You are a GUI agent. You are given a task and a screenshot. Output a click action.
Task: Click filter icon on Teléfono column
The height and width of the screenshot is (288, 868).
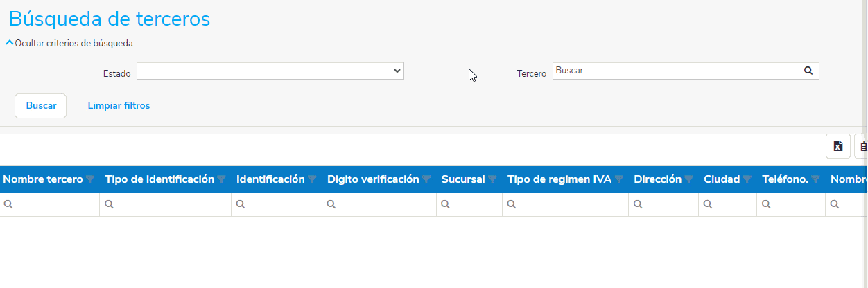pyautogui.click(x=815, y=179)
